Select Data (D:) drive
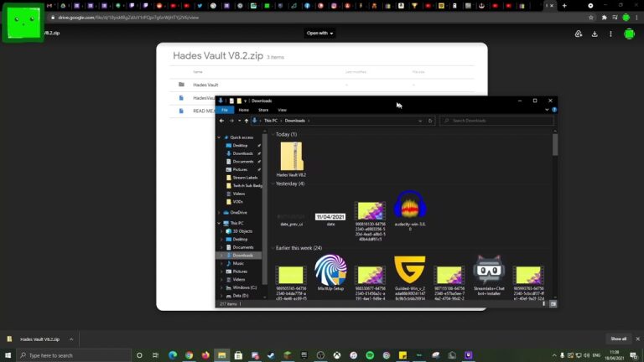The width and height of the screenshot is (644, 362). (241, 296)
